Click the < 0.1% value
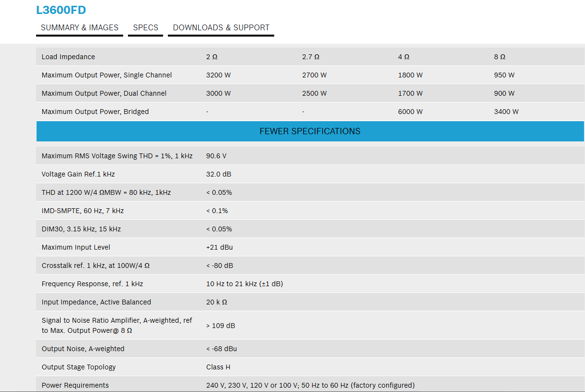Screen dimensions: 585x392 click(x=217, y=211)
